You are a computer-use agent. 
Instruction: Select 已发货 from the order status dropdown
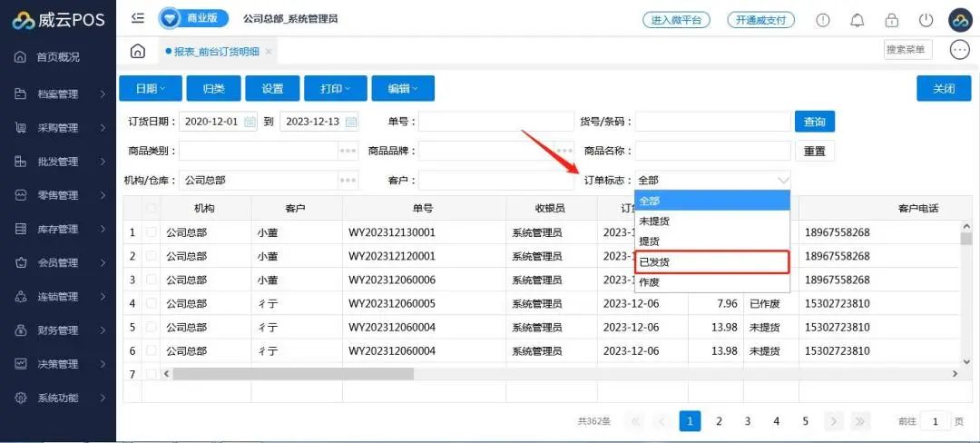[711, 261]
